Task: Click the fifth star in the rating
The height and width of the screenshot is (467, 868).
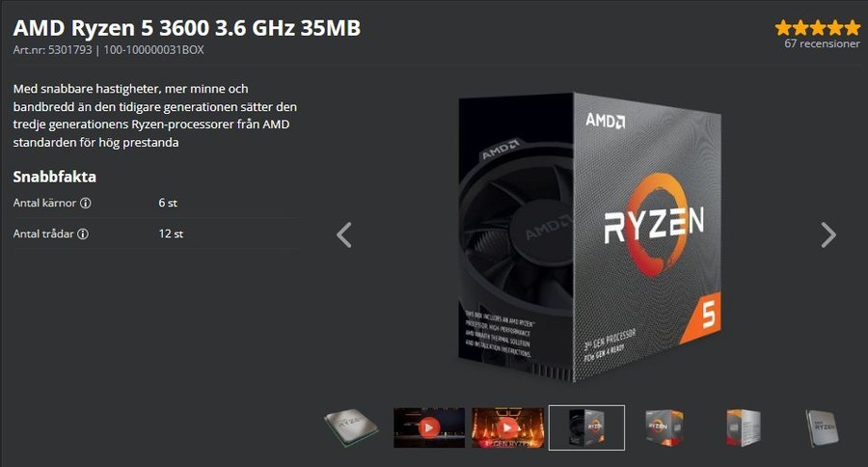Action: (853, 27)
